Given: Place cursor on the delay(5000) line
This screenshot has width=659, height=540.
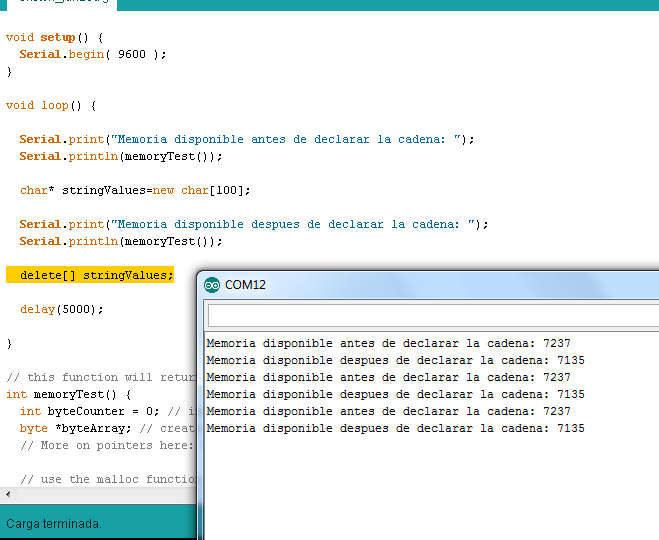Looking at the screenshot, I should point(61,309).
